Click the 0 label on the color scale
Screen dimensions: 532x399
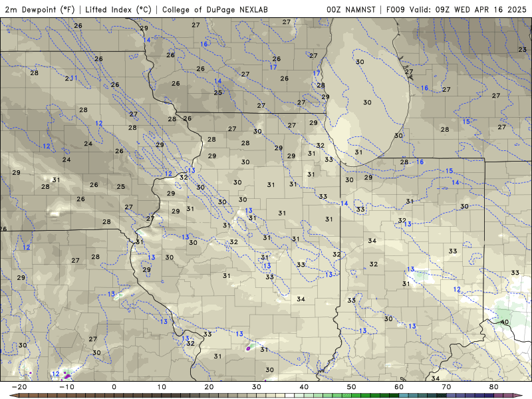click(114, 387)
